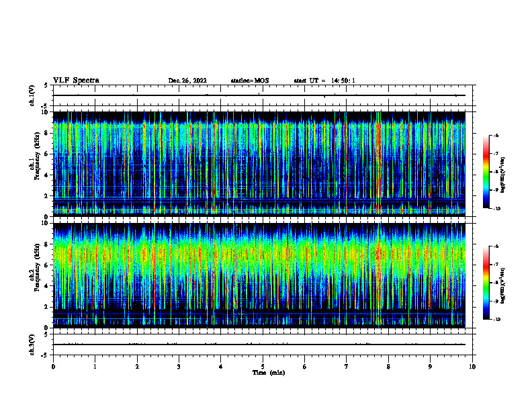This screenshot has width=532, height=411.
Task: Click time-axis tick label "6"
Action: (305, 367)
